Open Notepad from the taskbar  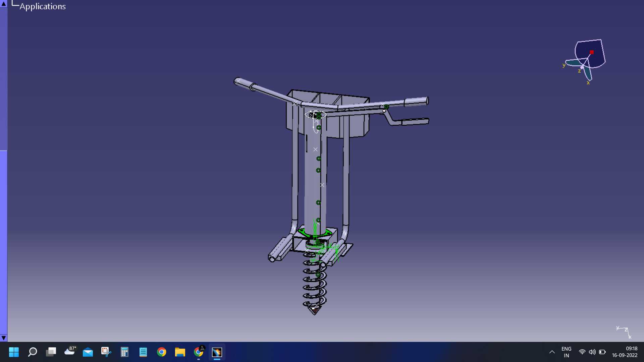coord(143,352)
